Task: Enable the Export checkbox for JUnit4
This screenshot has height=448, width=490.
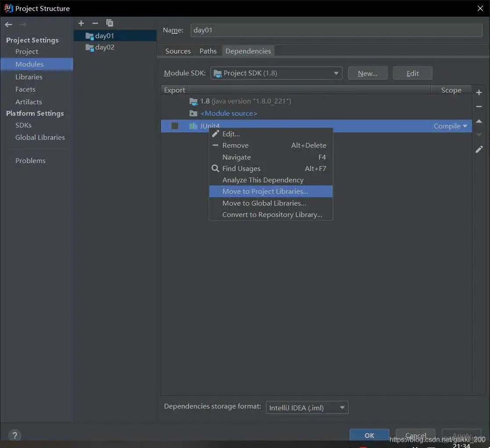Action: click(x=174, y=126)
